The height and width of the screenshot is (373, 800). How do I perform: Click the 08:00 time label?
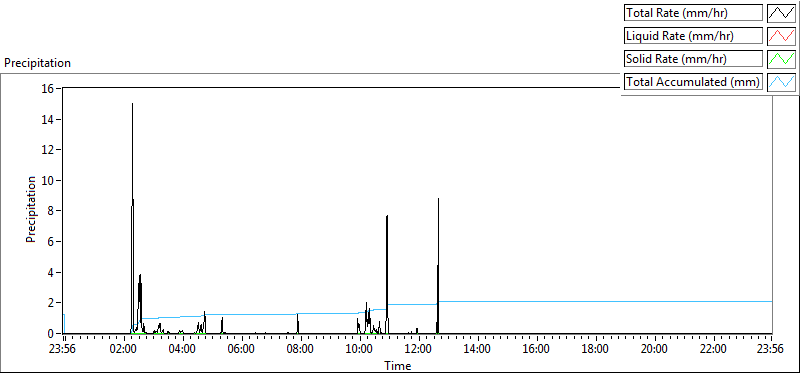(x=301, y=350)
